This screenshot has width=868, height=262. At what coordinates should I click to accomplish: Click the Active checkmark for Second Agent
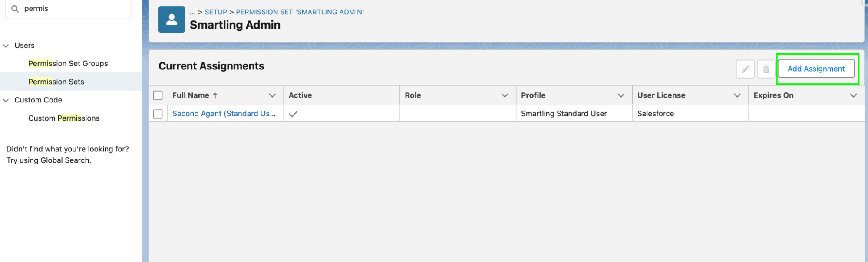(x=293, y=114)
